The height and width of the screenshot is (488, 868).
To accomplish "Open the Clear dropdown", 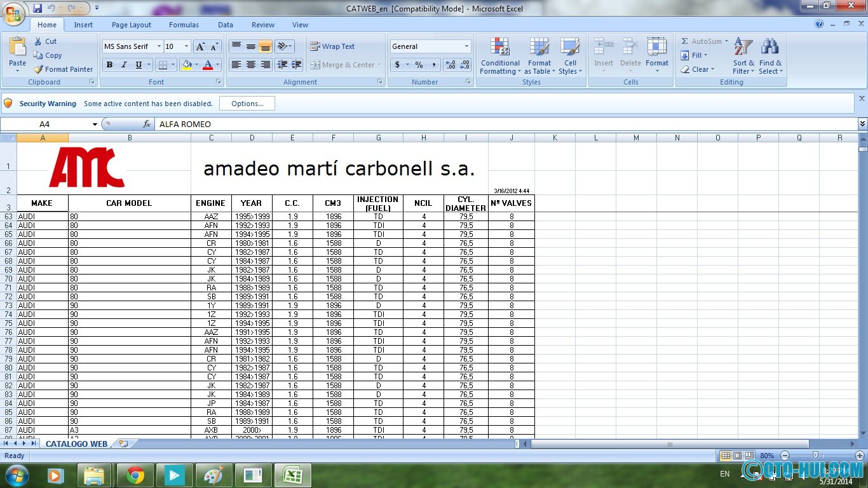I will (x=697, y=69).
